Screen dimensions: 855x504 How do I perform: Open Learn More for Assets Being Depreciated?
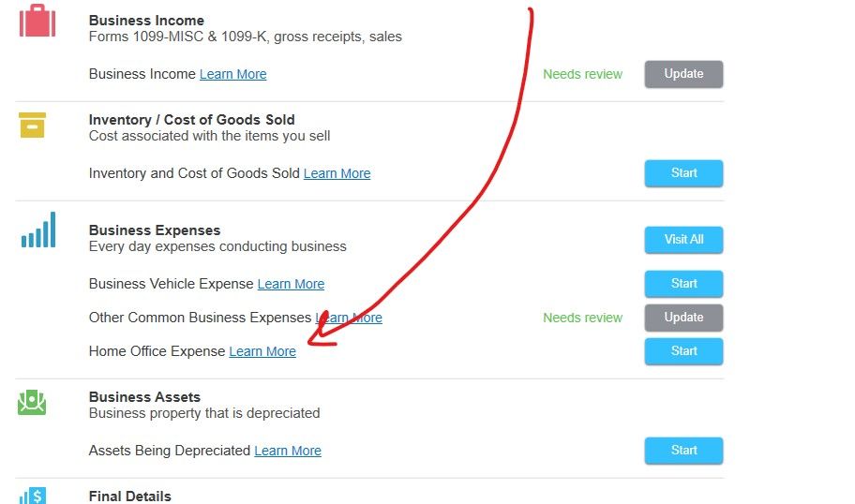click(x=288, y=451)
